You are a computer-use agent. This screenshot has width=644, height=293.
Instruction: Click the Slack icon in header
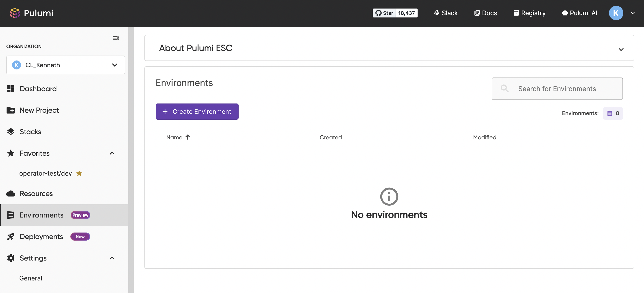click(x=437, y=13)
